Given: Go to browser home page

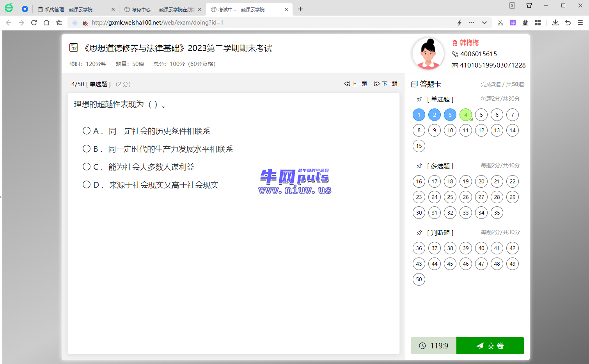Looking at the screenshot, I should [x=46, y=23].
